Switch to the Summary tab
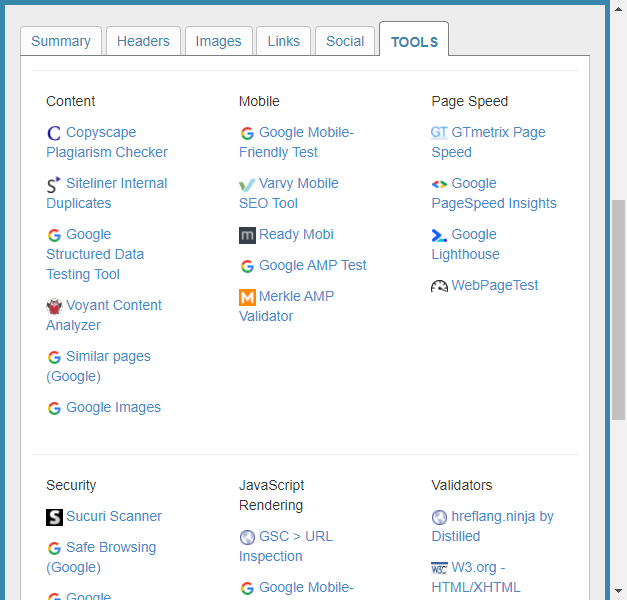The height and width of the screenshot is (600, 627). tap(61, 41)
